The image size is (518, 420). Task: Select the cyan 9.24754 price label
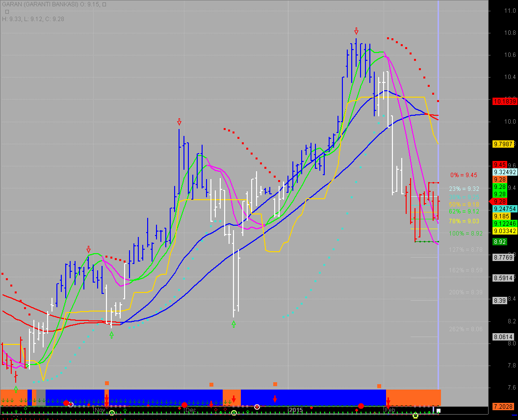(505, 209)
